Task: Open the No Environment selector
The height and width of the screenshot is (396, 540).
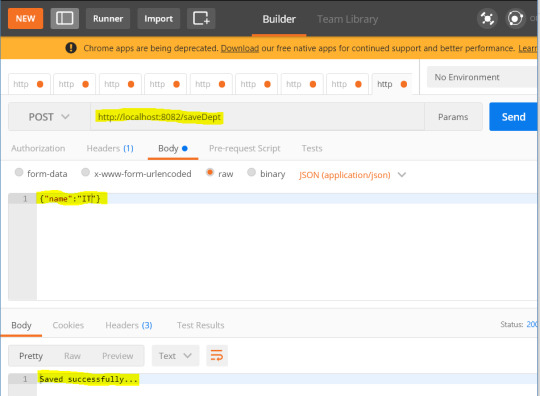Action: pos(482,77)
